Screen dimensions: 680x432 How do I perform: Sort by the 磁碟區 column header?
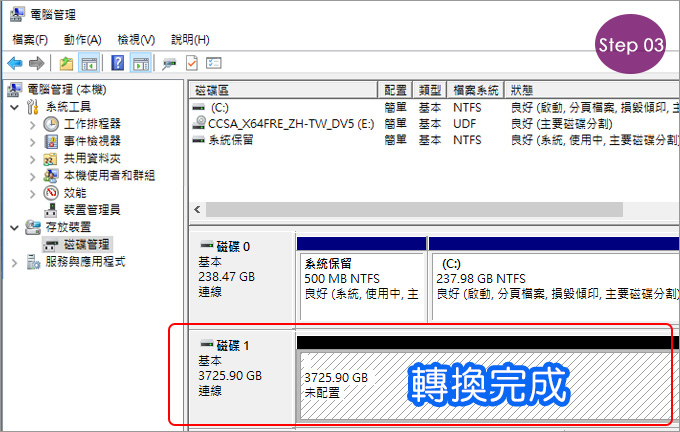[x=284, y=90]
